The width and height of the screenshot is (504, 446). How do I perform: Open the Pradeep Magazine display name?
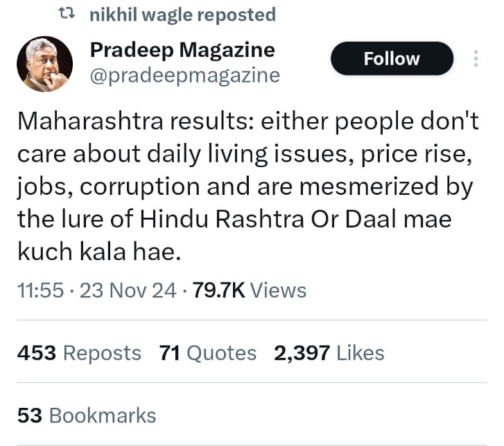(182, 50)
